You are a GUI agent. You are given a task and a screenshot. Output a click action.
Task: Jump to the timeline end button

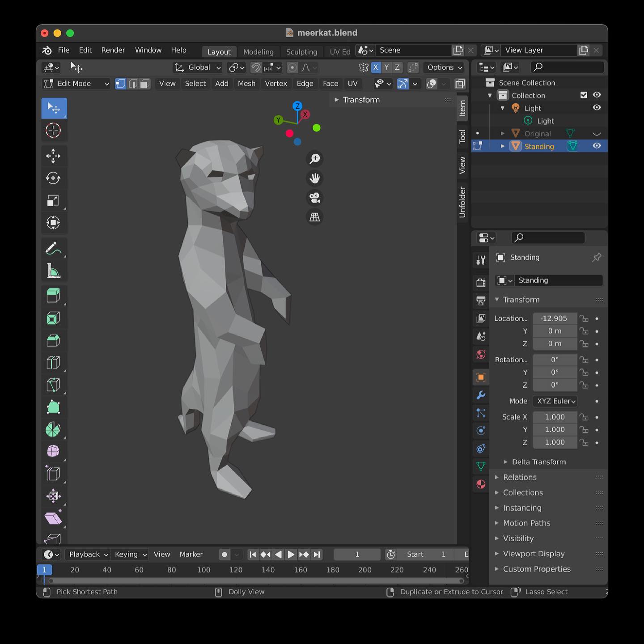317,555
